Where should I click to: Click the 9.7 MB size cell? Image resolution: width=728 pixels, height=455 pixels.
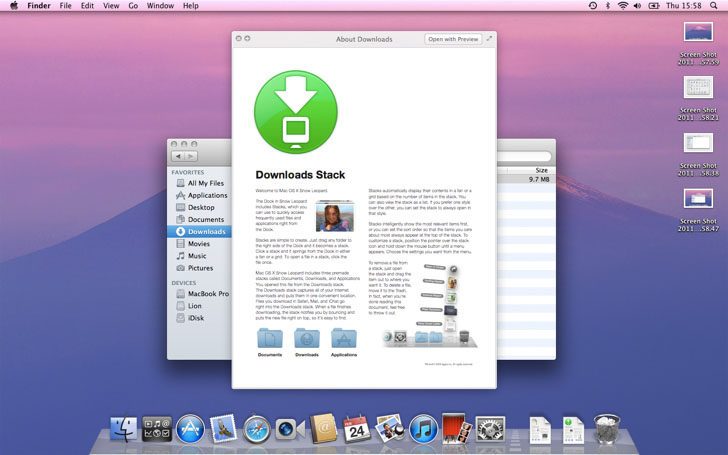[x=539, y=179]
